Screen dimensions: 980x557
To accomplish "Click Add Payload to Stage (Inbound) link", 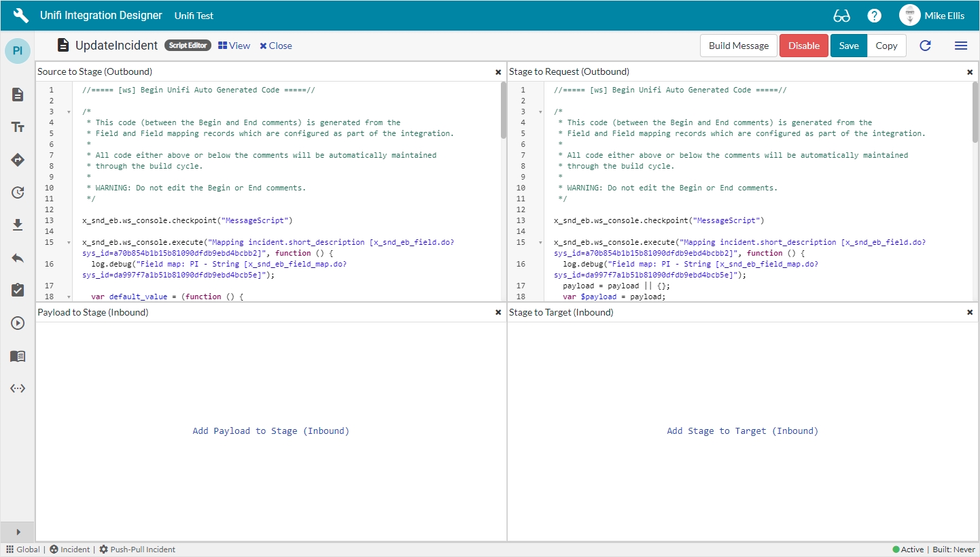I will 270,431.
